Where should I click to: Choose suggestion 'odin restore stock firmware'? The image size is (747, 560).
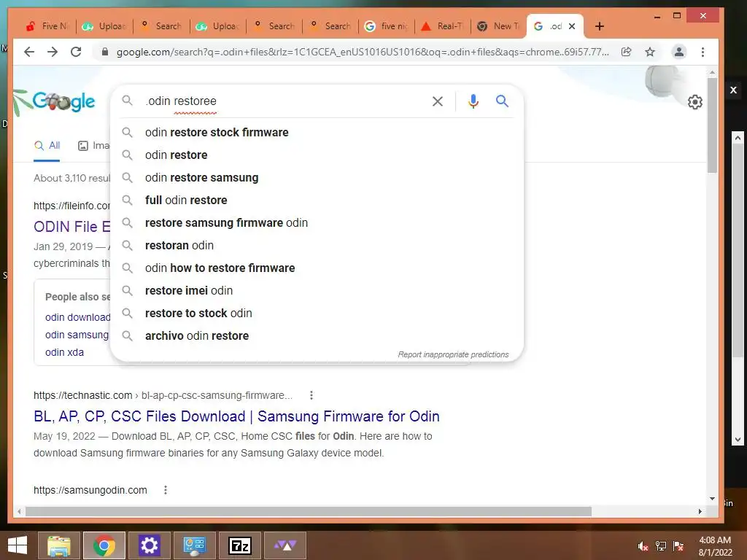[x=317, y=133]
